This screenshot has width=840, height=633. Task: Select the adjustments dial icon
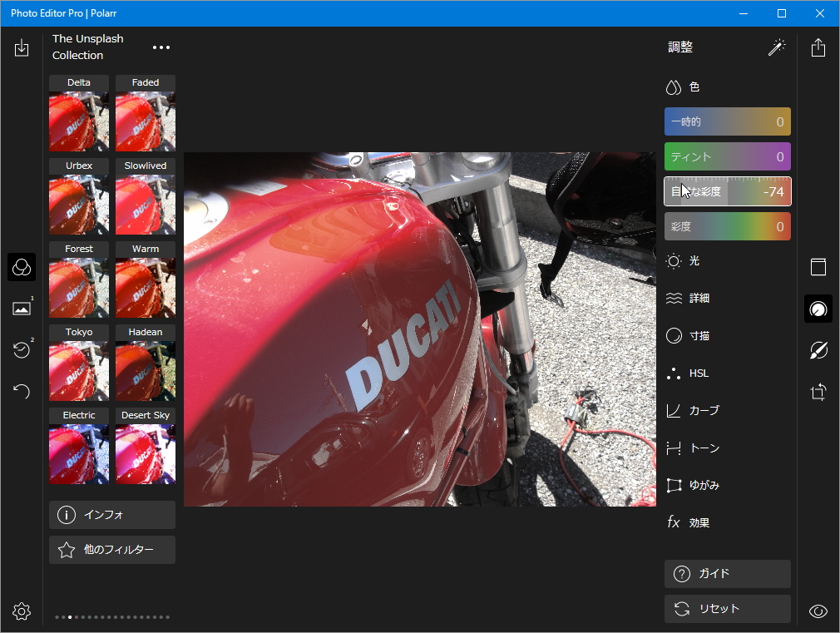(x=818, y=309)
